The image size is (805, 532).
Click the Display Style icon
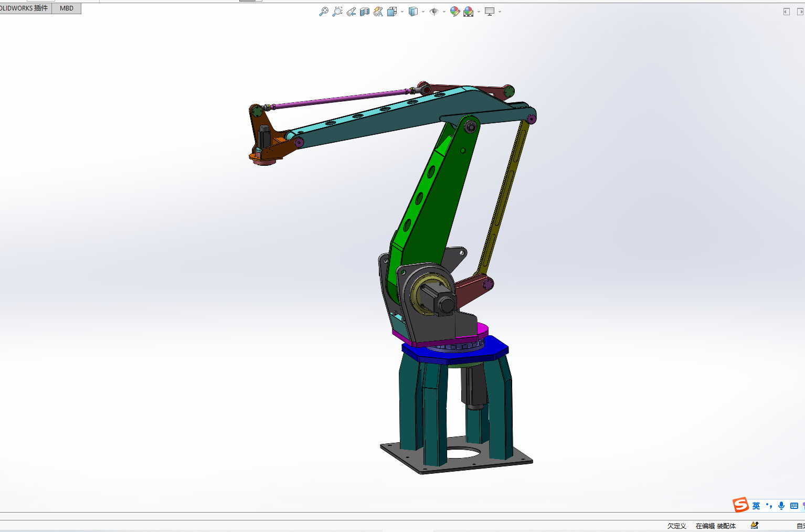(414, 12)
